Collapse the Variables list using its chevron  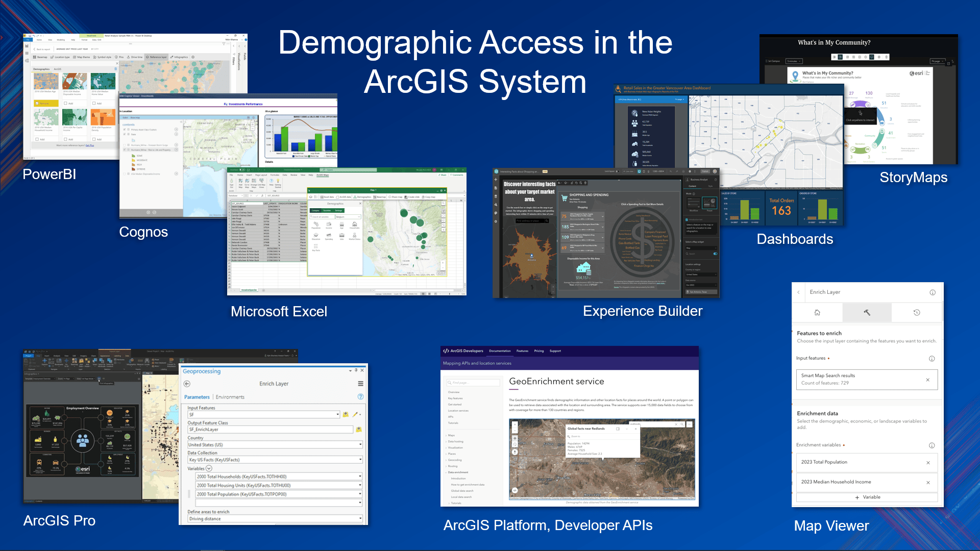click(x=208, y=468)
